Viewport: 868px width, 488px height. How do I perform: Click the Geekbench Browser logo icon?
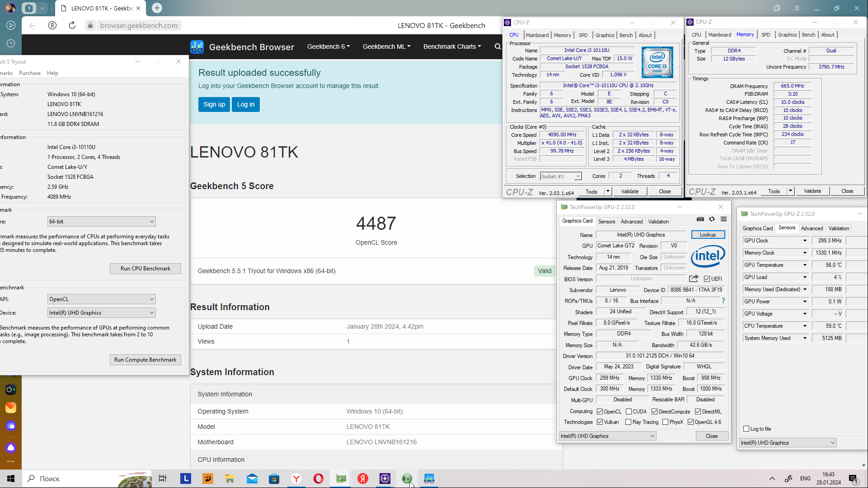click(x=197, y=47)
